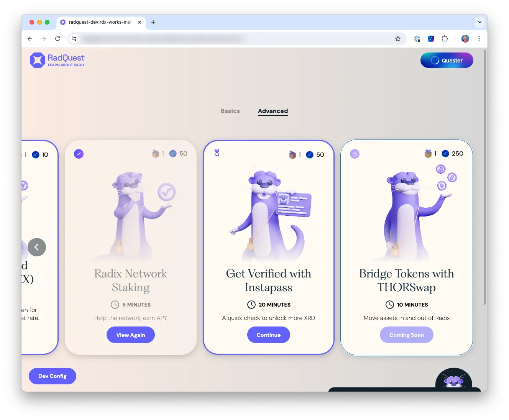Screen dimensions: 509x420
Task: Go back using browser back arrow
Action: coord(30,39)
